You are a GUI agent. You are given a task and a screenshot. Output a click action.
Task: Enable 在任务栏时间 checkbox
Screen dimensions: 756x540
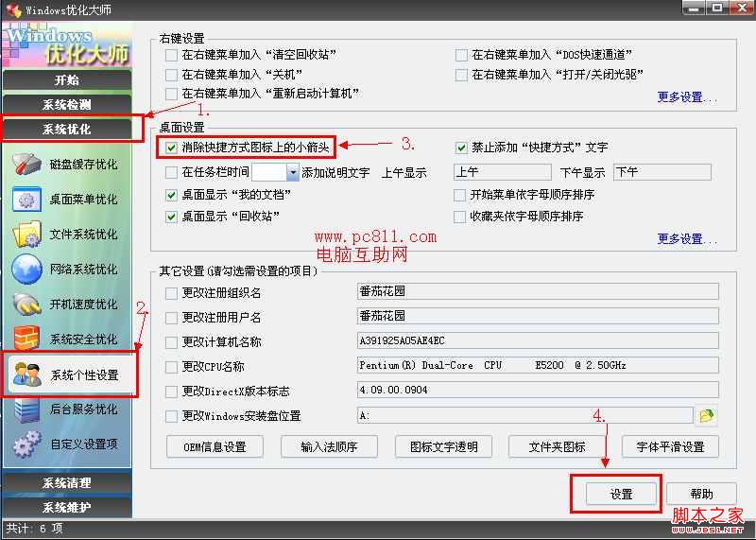(171, 173)
